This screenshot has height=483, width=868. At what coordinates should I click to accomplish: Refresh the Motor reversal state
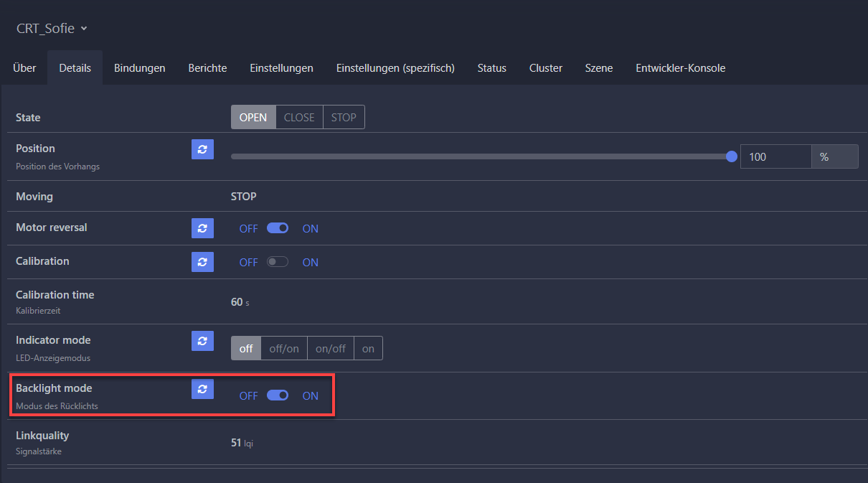(202, 228)
